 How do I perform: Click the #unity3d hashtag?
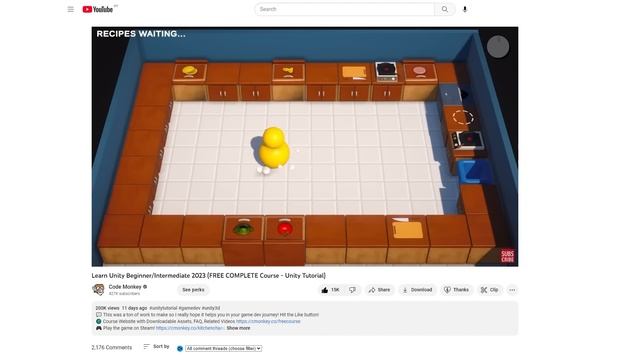(x=211, y=308)
